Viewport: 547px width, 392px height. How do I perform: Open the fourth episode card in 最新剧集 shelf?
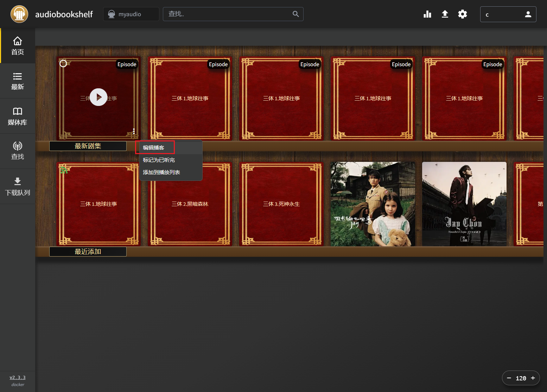(373, 99)
